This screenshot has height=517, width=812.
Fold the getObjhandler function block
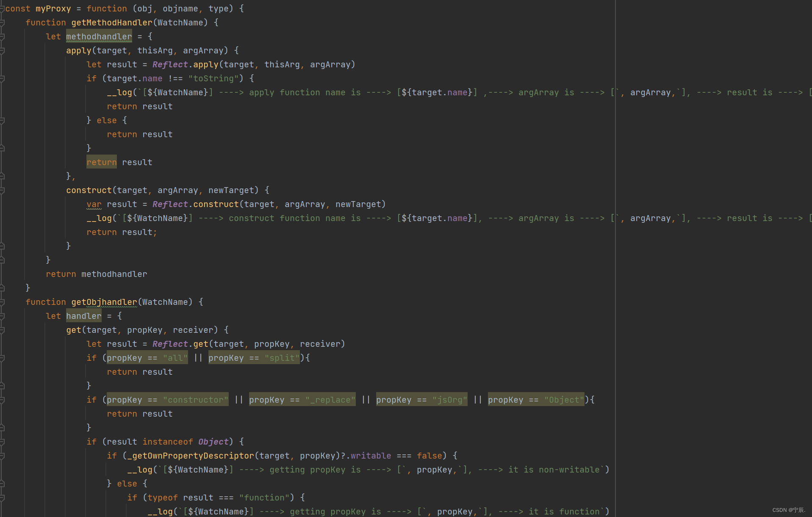pyautogui.click(x=2, y=302)
